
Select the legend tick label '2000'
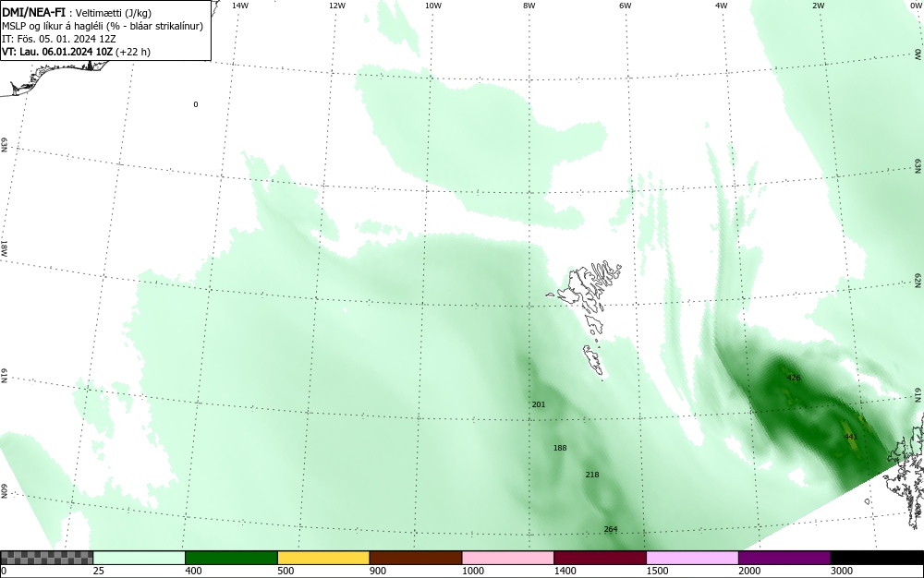coord(749,571)
